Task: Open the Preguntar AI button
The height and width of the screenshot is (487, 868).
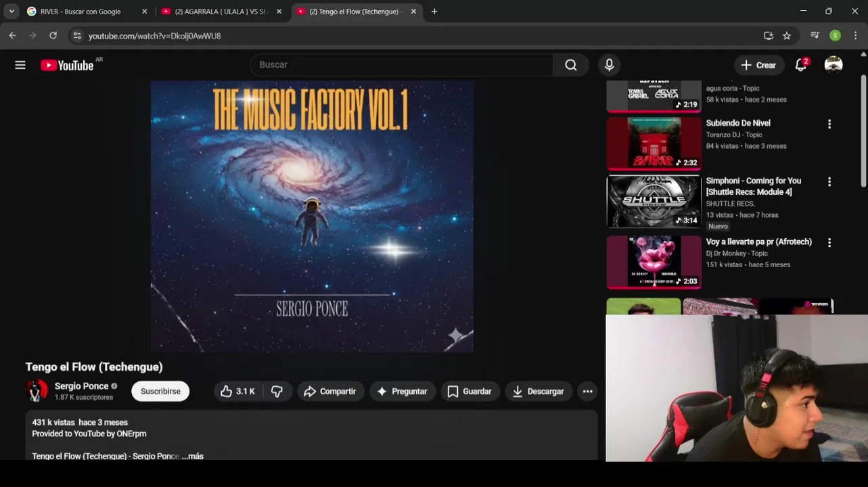Action: pos(402,391)
